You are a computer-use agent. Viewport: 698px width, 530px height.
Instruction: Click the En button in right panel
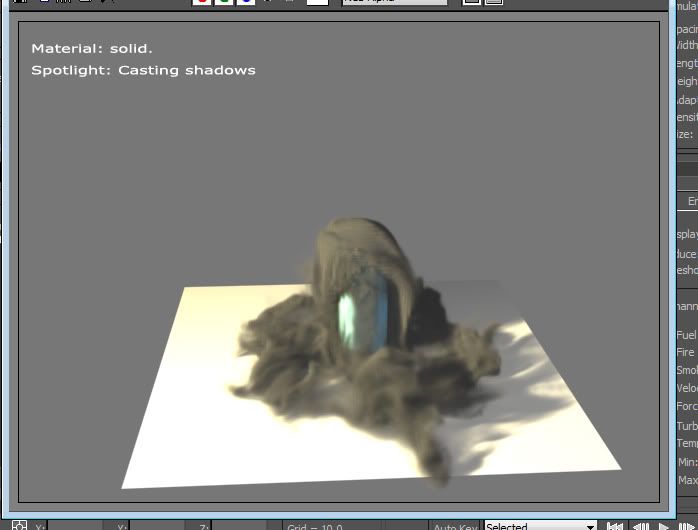(690, 201)
